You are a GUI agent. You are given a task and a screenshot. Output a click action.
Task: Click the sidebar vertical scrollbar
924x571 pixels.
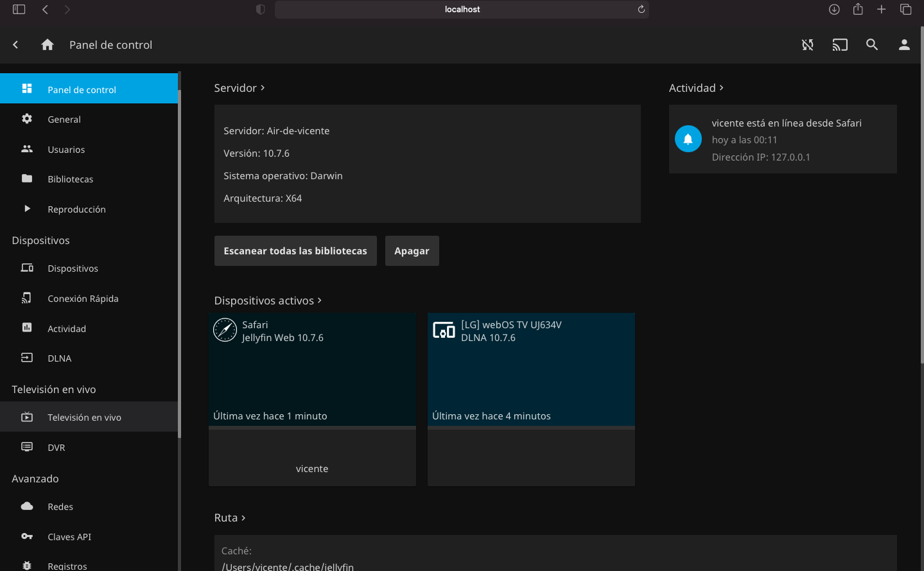click(x=180, y=257)
